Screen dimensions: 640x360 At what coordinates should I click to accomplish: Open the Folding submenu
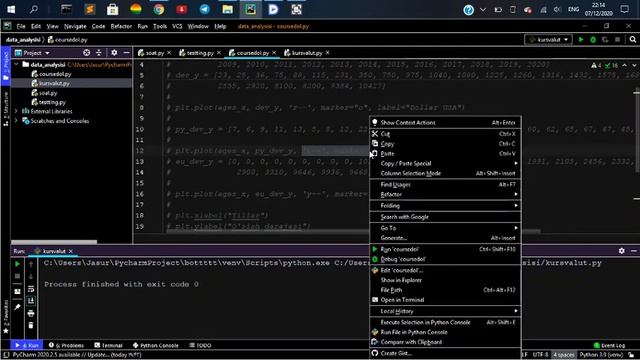click(445, 206)
